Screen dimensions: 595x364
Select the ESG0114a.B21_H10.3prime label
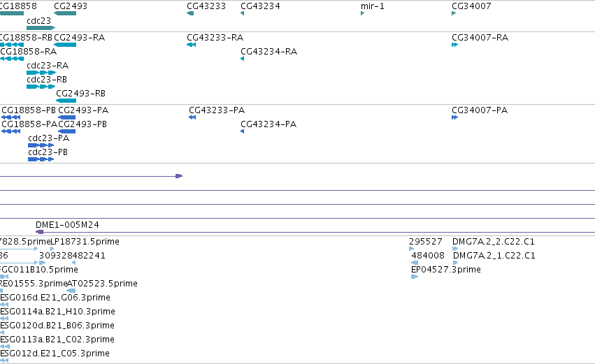click(57, 312)
